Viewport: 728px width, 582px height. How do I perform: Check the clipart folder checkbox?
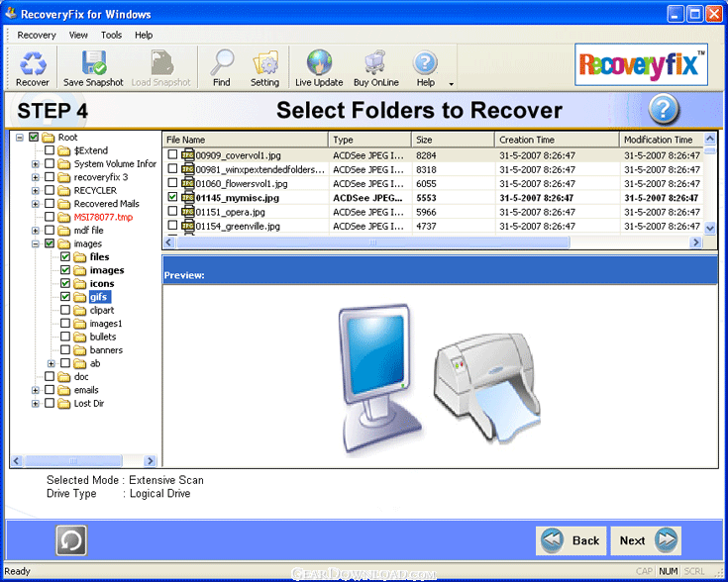tap(65, 310)
